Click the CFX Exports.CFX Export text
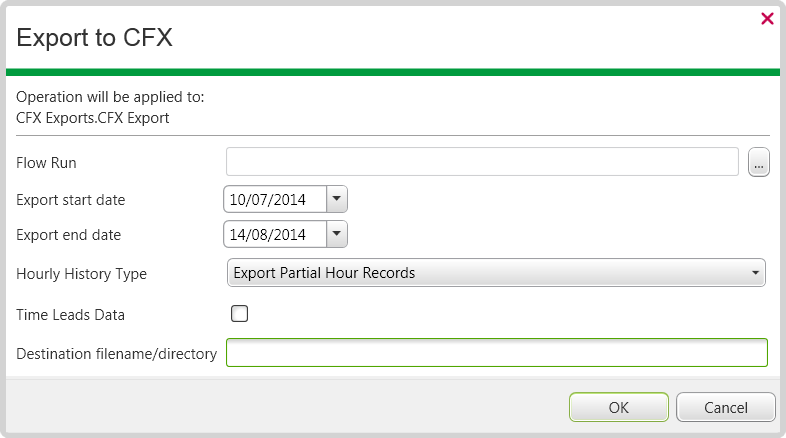 coord(93,117)
